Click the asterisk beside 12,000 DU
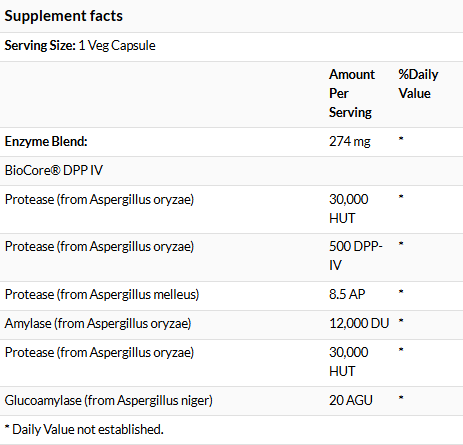This screenshot has height=445, width=463. (401, 321)
